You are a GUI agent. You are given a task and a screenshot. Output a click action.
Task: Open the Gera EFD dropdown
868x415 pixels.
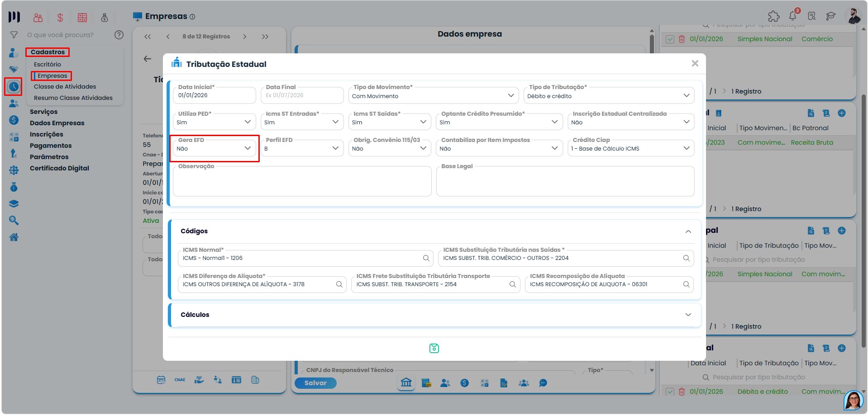click(x=214, y=148)
